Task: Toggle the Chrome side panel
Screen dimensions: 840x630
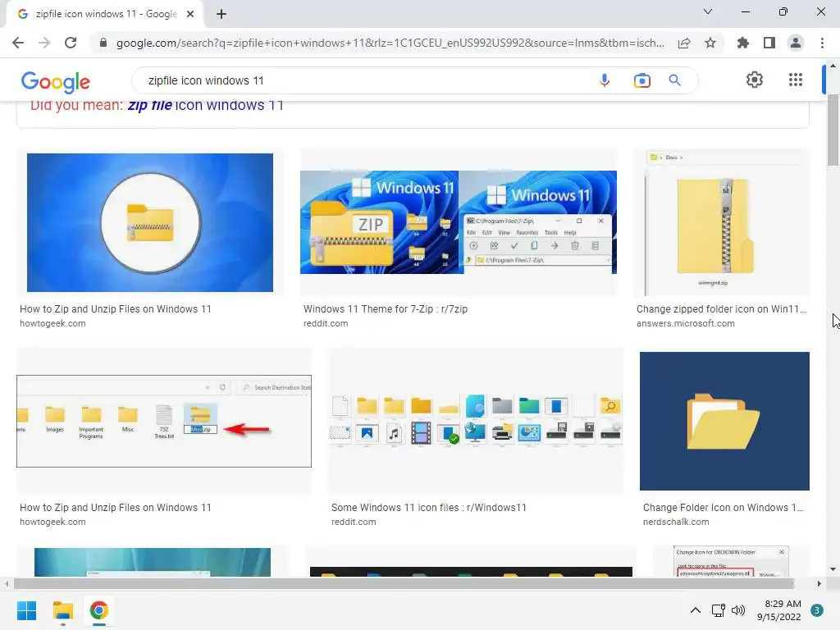Action: [769, 43]
